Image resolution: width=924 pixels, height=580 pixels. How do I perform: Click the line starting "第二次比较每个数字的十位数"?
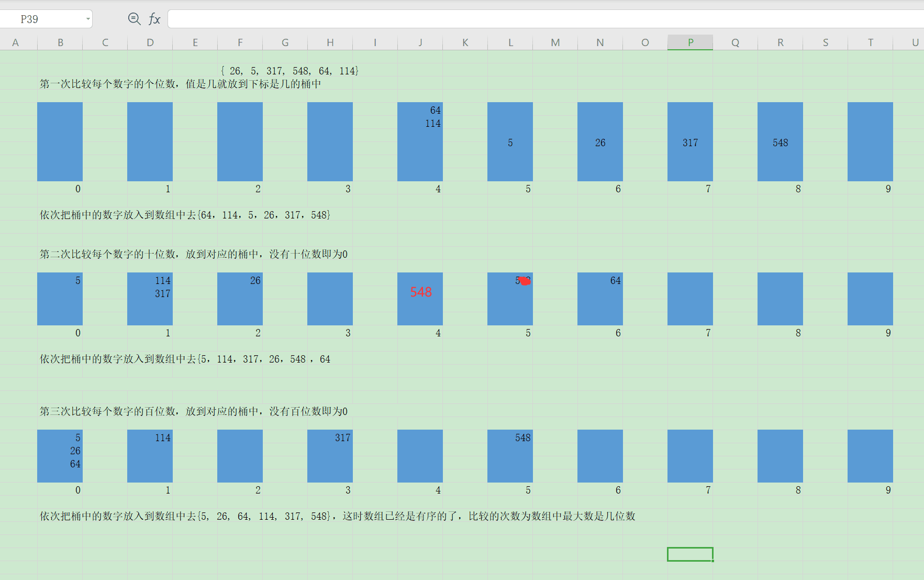194,254
